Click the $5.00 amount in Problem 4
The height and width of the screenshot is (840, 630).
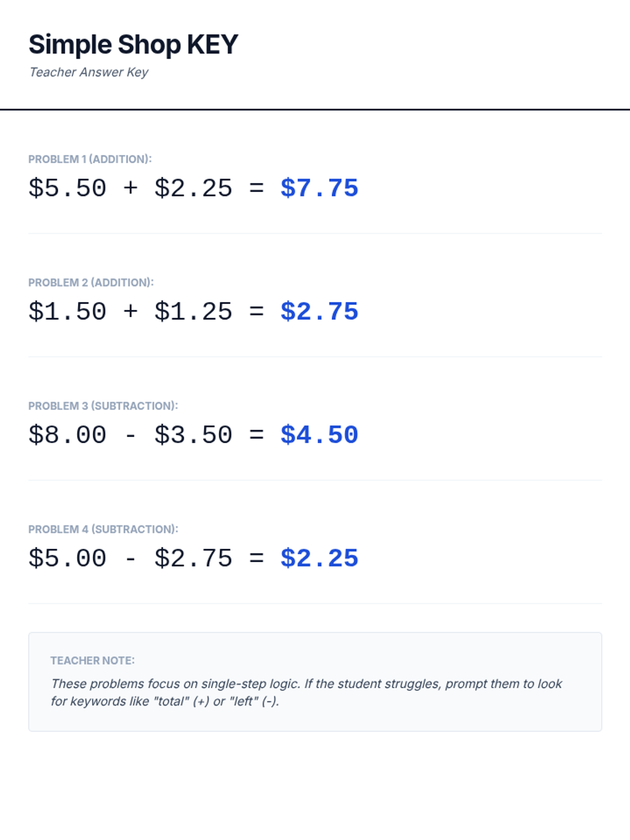[67, 558]
